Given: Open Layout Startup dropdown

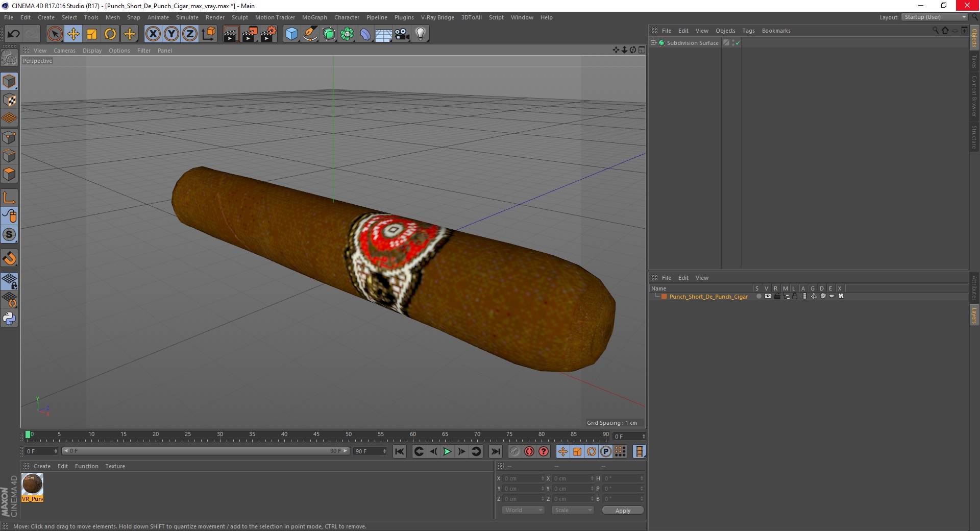Looking at the screenshot, I should [935, 17].
